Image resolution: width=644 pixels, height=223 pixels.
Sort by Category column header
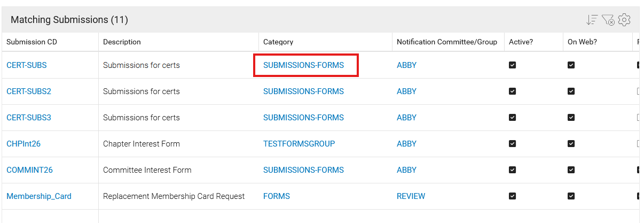(x=278, y=42)
